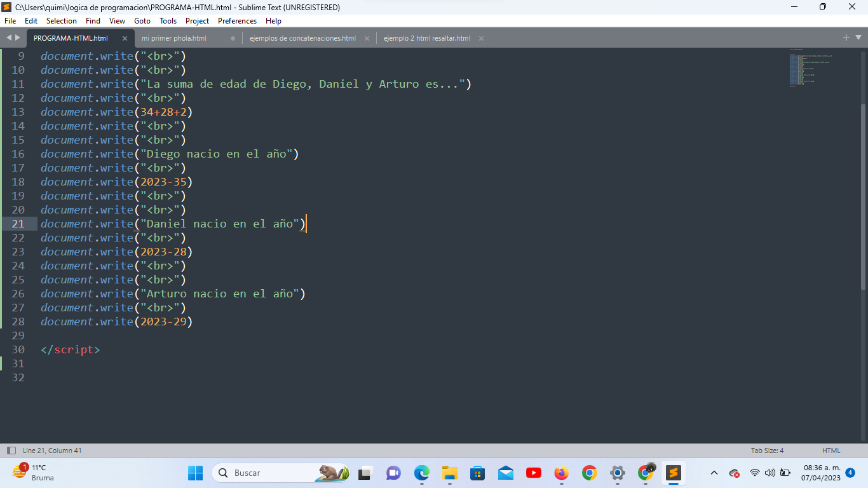Open the Find menu
This screenshot has width=868, height=488.
tap(93, 21)
